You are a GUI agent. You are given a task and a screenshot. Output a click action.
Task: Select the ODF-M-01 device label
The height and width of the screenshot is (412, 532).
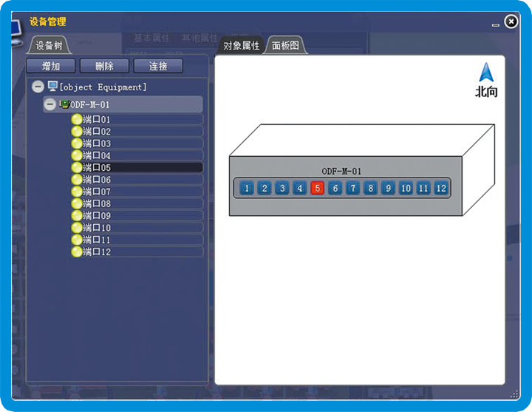[89, 104]
